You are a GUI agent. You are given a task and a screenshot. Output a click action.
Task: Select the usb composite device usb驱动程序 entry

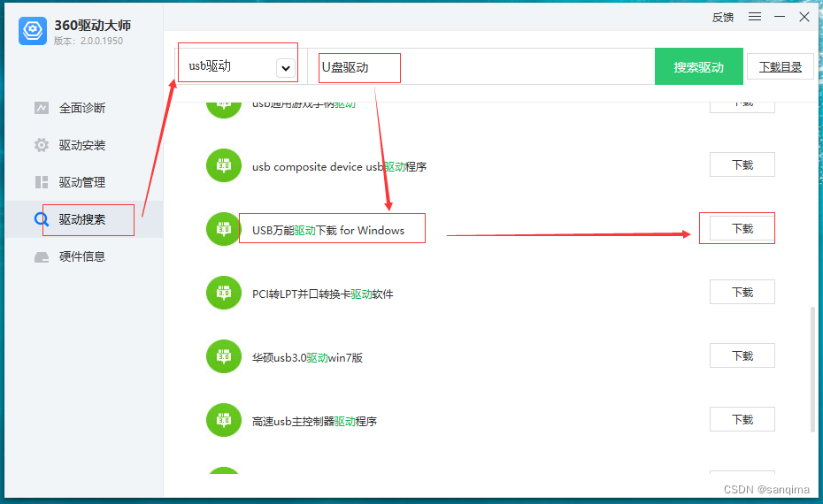339,167
